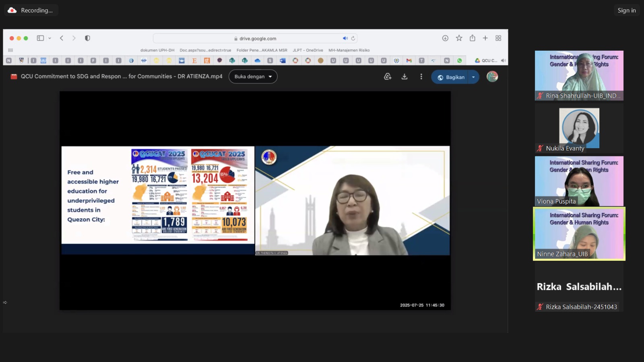
Task: Expand the Buka dengan dropdown
Action: click(x=253, y=77)
